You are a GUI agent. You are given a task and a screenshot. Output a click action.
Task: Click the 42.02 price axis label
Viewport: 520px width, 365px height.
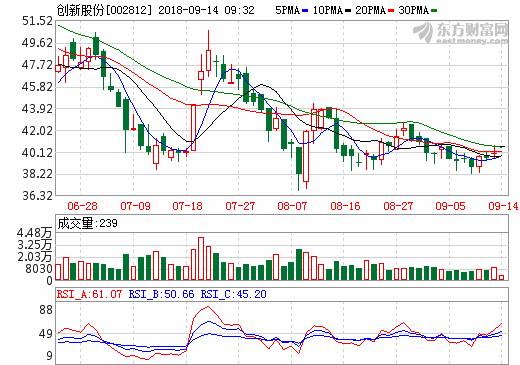[x=37, y=131]
